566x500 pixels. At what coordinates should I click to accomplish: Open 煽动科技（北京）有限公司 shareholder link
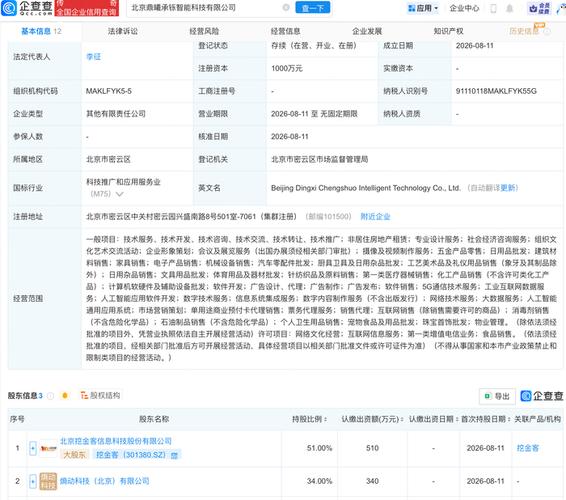pyautogui.click(x=105, y=481)
